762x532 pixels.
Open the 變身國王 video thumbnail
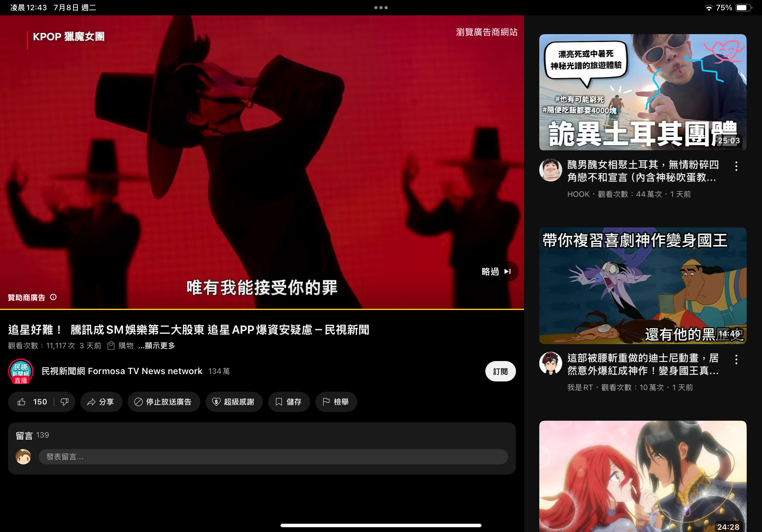[x=643, y=285]
